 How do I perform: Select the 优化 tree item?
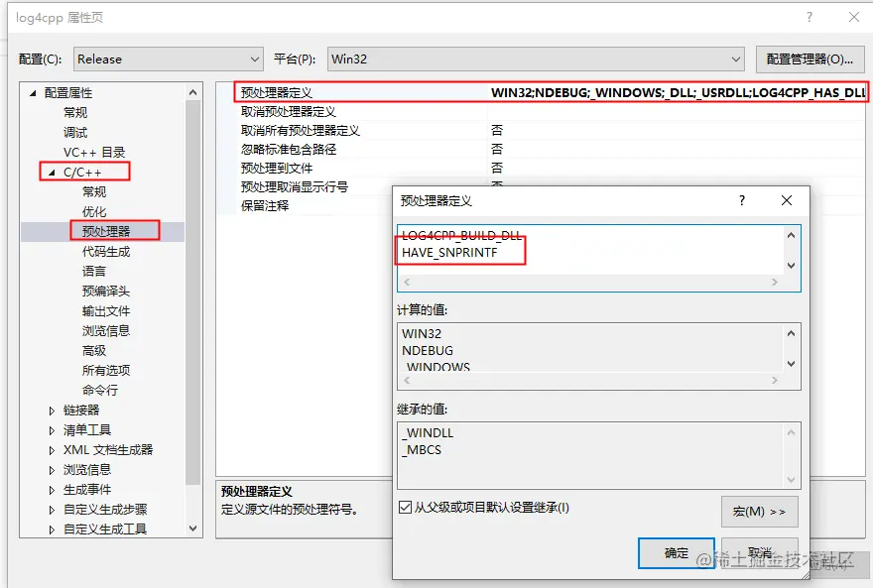[x=94, y=212]
